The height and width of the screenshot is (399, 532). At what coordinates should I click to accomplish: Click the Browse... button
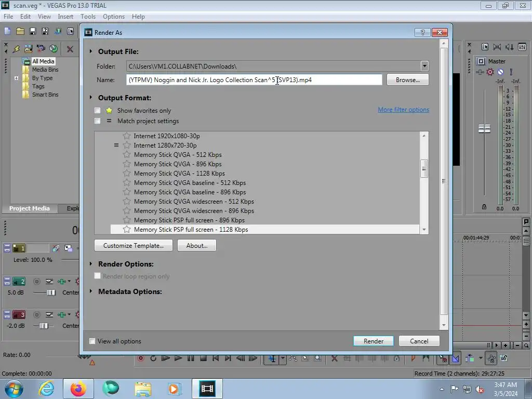tap(407, 79)
